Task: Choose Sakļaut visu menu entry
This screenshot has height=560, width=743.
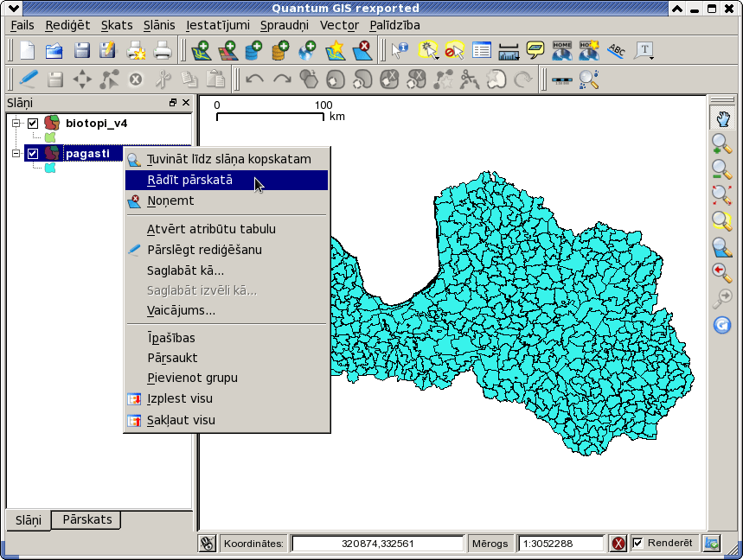Action: pyautogui.click(x=227, y=420)
